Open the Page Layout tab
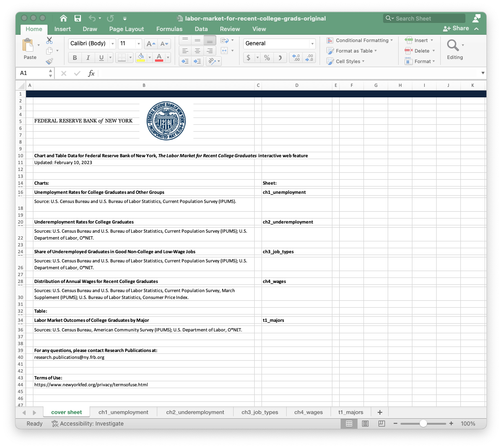 127,29
